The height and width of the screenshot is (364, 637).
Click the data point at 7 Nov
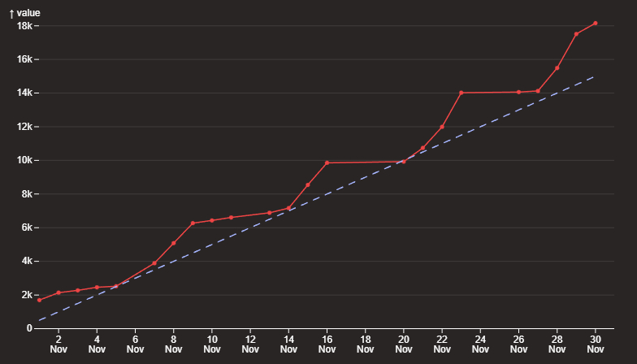154,263
